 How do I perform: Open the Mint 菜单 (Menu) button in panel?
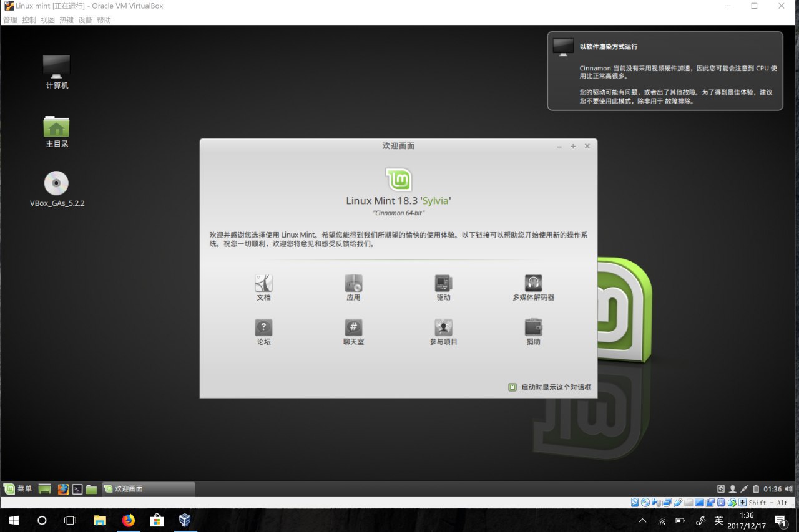18,489
